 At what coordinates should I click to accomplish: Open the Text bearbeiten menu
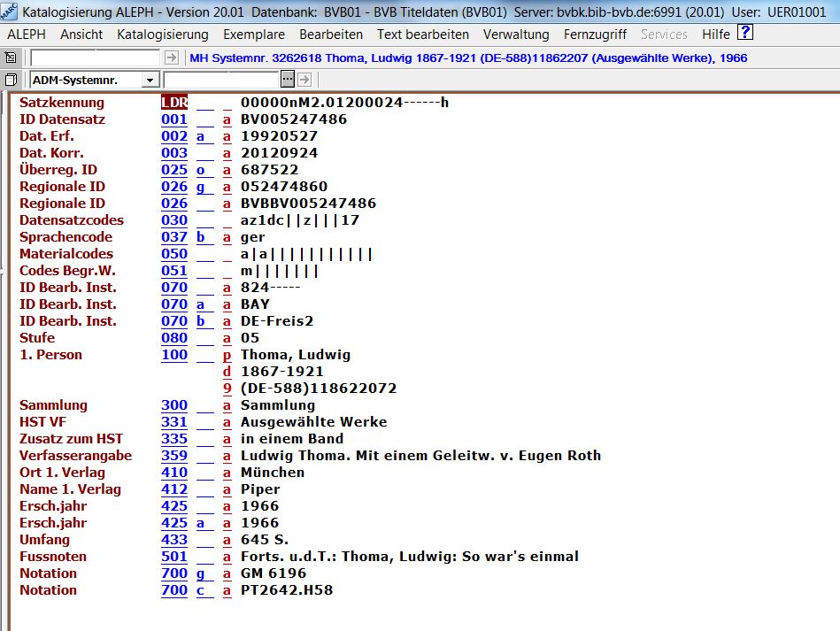pos(423,35)
